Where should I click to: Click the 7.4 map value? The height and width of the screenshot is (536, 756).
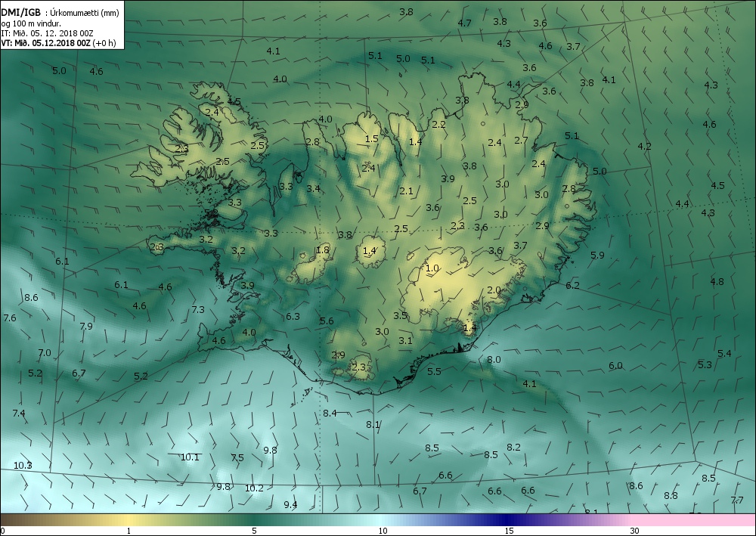[x=19, y=413]
